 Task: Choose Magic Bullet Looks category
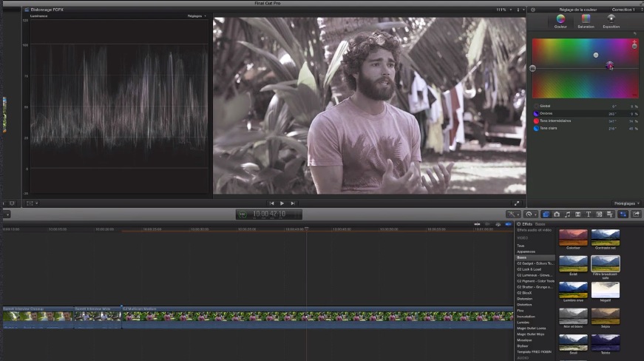[x=531, y=328]
